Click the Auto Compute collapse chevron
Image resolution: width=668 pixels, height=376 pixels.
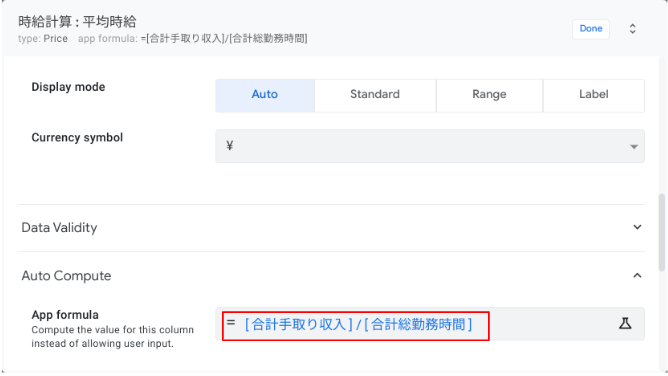point(637,276)
